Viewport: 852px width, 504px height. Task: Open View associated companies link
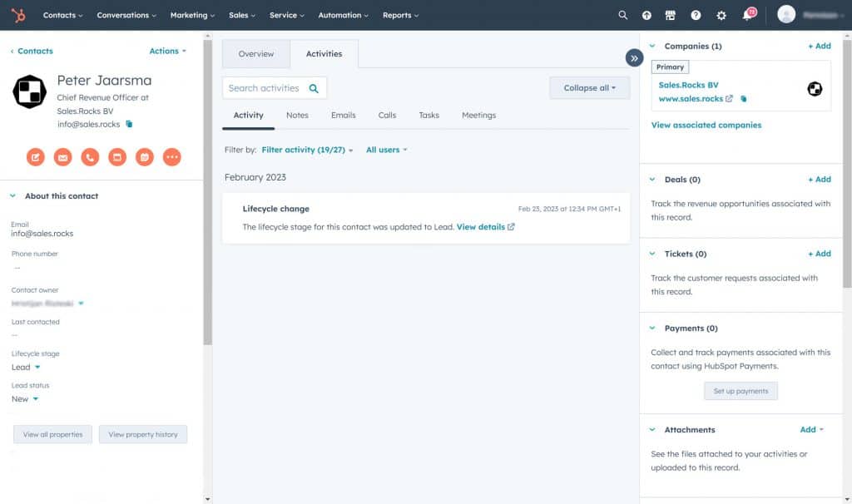706,125
